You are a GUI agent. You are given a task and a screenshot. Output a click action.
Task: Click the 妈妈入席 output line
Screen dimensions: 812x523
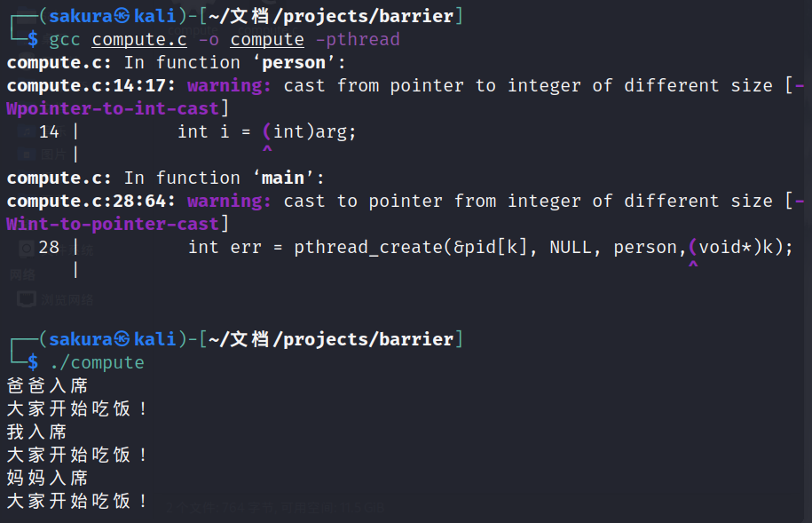[48, 478]
